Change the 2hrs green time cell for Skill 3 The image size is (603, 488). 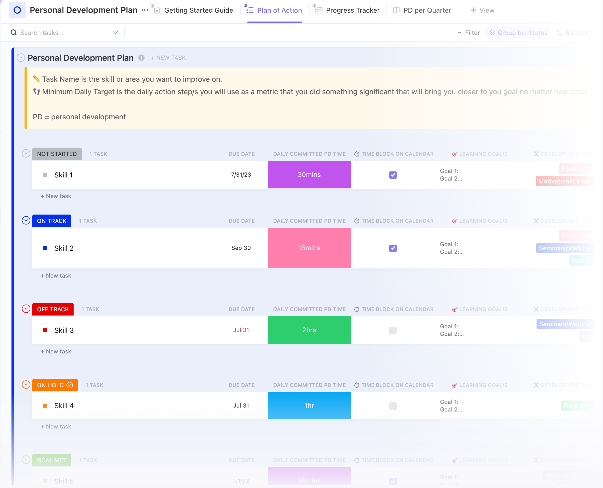[309, 330]
